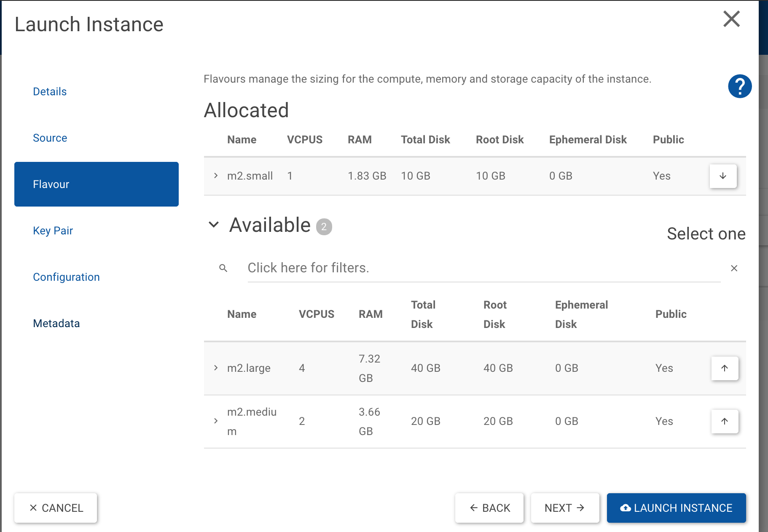This screenshot has width=768, height=532.
Task: Allocate m2.large flavour with up arrow
Action: click(725, 368)
